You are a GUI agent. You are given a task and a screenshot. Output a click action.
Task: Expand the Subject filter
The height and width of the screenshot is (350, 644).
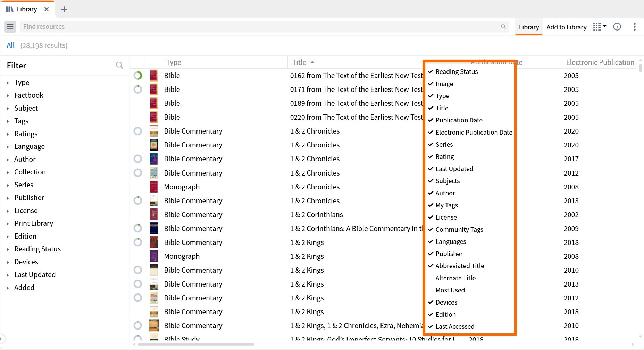pos(8,108)
